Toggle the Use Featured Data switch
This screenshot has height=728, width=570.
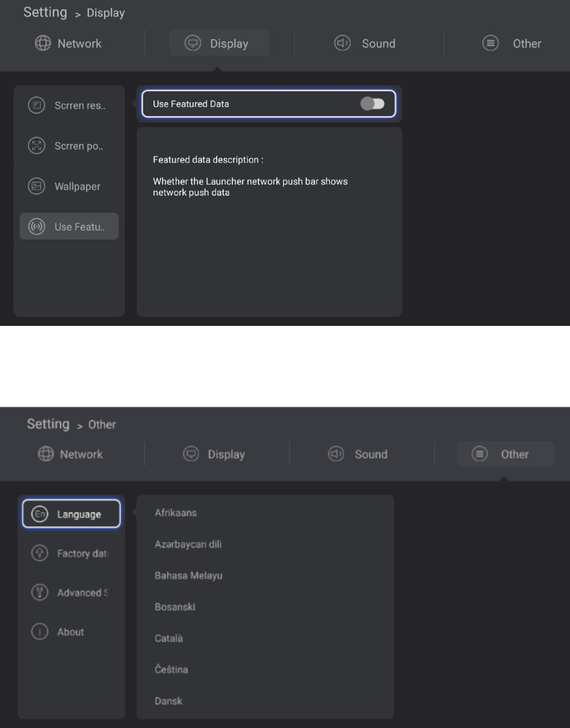[x=373, y=104]
